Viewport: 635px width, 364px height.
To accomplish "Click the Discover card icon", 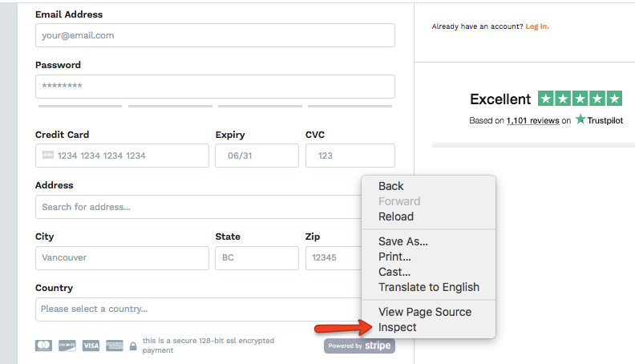I will [x=67, y=346].
